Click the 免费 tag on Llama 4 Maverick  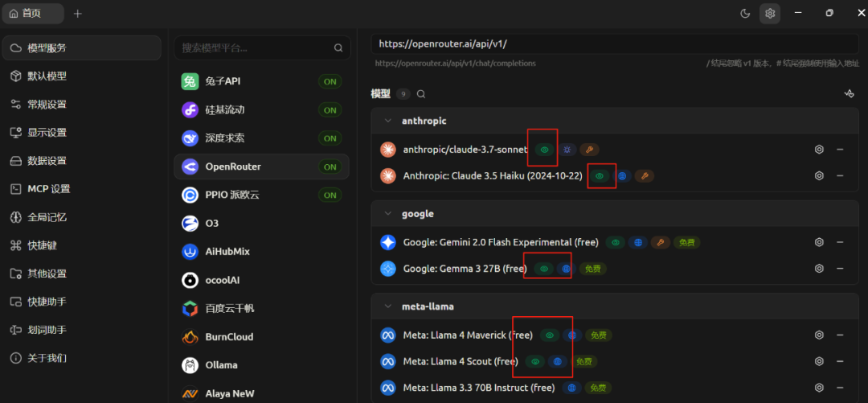599,335
